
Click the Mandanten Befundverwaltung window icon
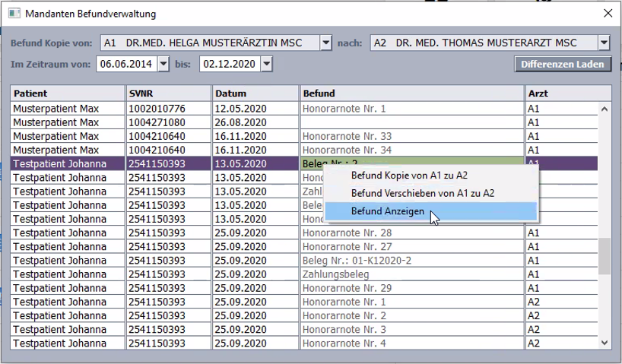[x=14, y=14]
